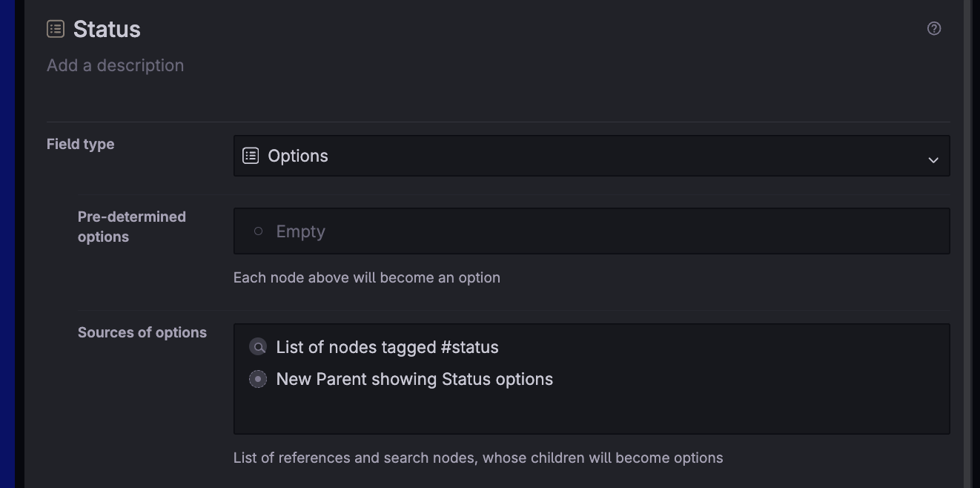The image size is (980, 488).
Task: Click the options-list icon beside Status title
Action: [x=56, y=29]
